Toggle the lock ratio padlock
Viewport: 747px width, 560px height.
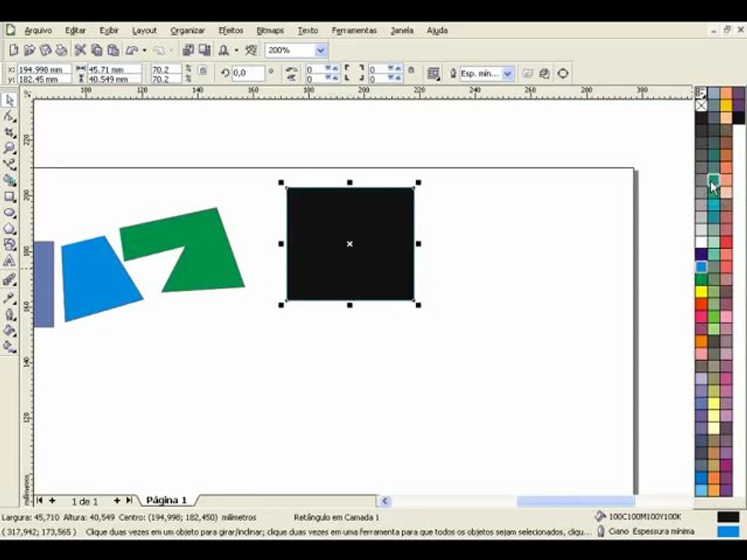202,71
